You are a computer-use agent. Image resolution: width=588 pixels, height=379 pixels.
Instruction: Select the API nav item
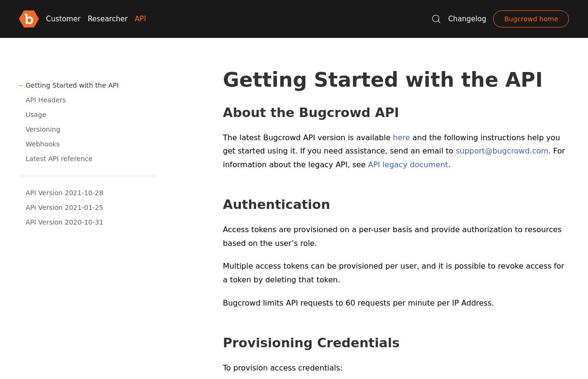click(x=140, y=19)
